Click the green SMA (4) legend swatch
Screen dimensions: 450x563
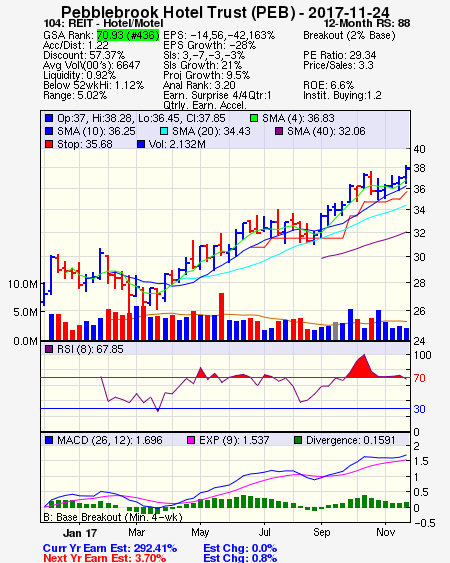254,118
